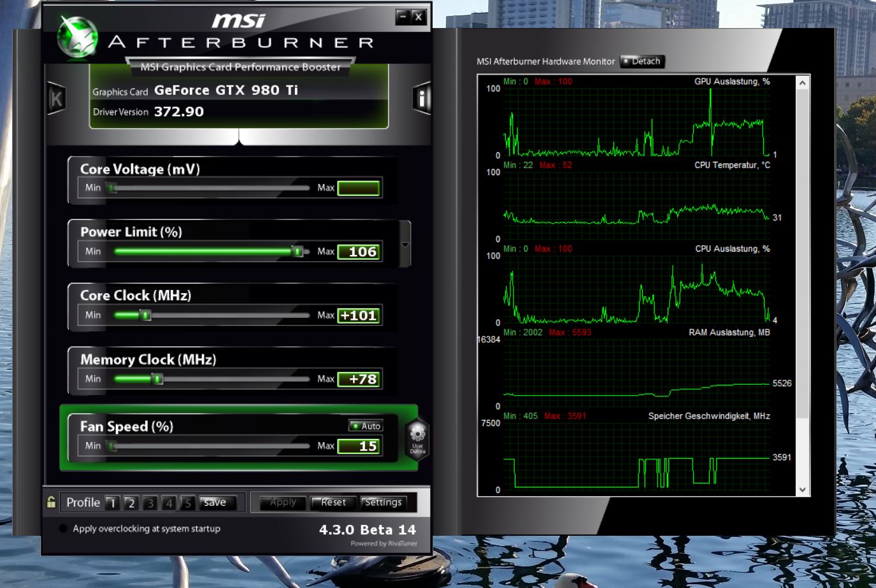The height and width of the screenshot is (588, 876).
Task: Click the profile save button
Action: [217, 503]
